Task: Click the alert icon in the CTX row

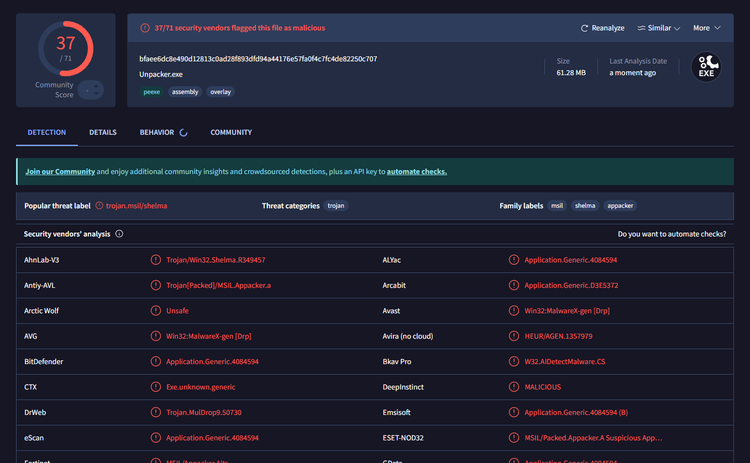Action: [155, 386]
